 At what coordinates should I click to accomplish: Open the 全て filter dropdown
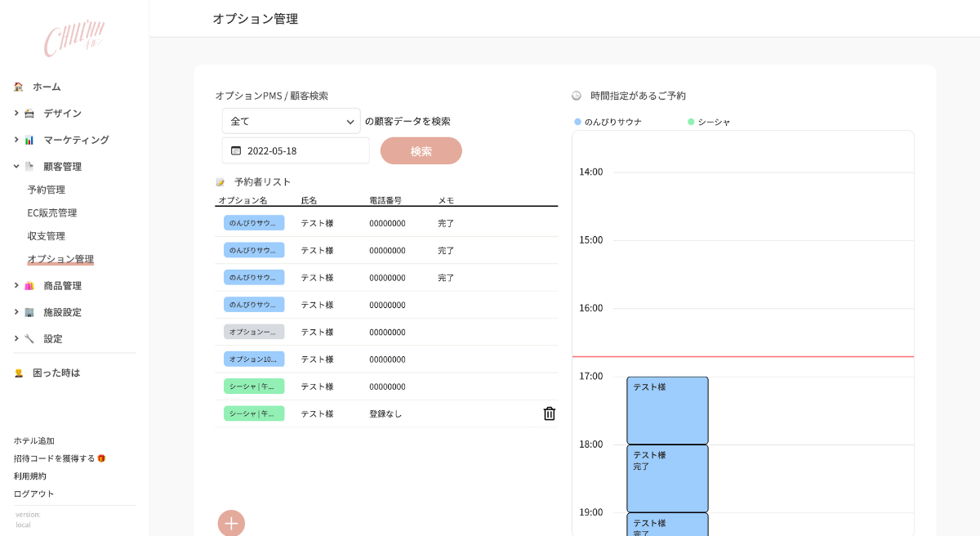click(x=291, y=121)
